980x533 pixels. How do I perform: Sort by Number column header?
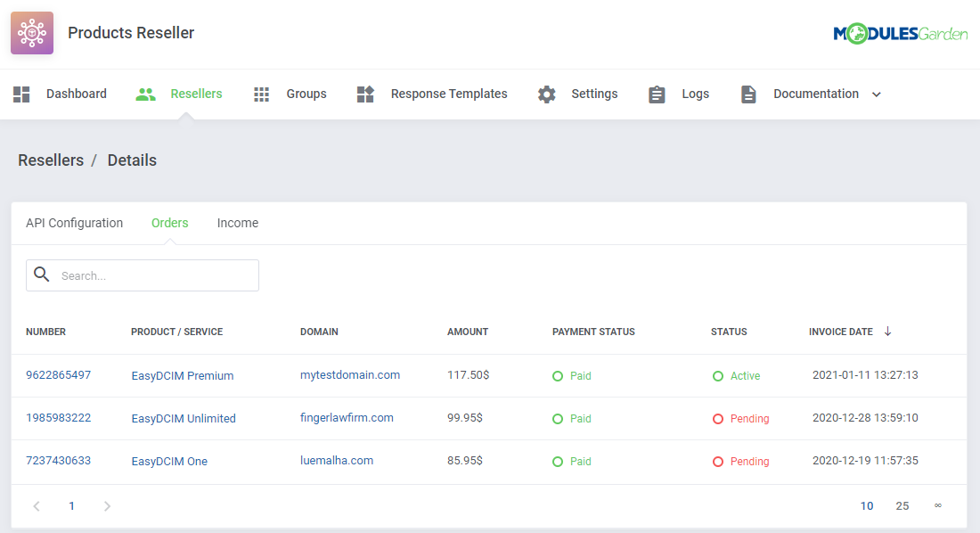[45, 332]
